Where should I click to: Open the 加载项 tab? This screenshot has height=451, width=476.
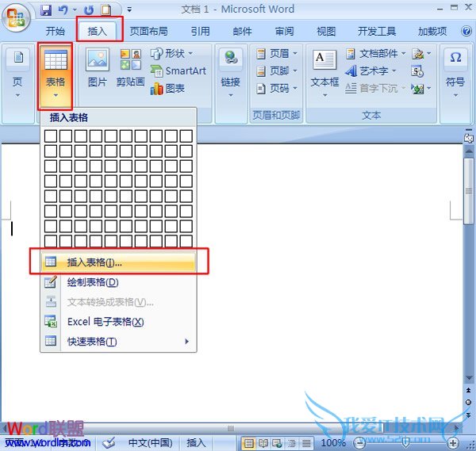[x=432, y=31]
